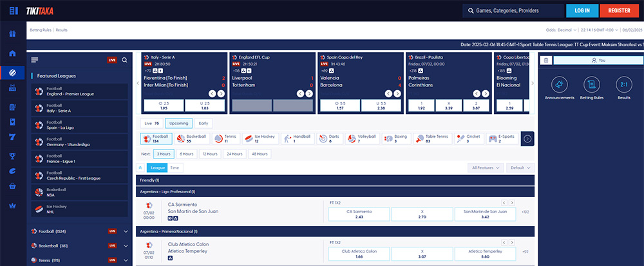This screenshot has height=266, width=644.
Task: Toggle the LIVE filter beside sidebar search
Action: click(112, 60)
